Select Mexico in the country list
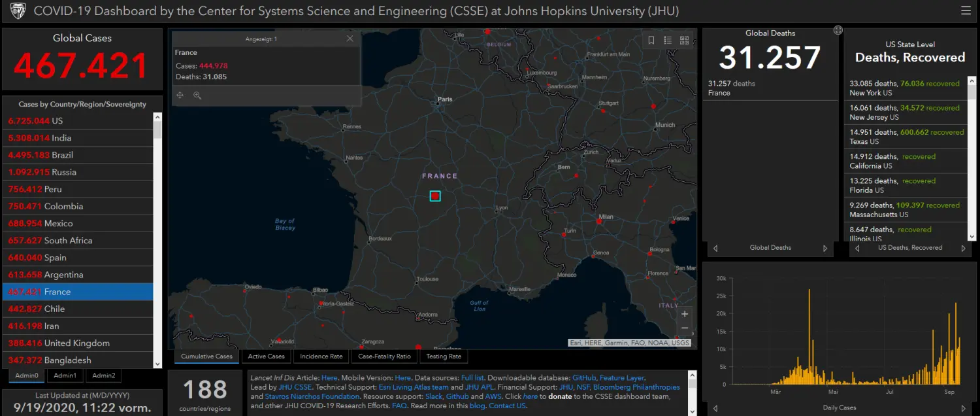 pyautogui.click(x=78, y=223)
